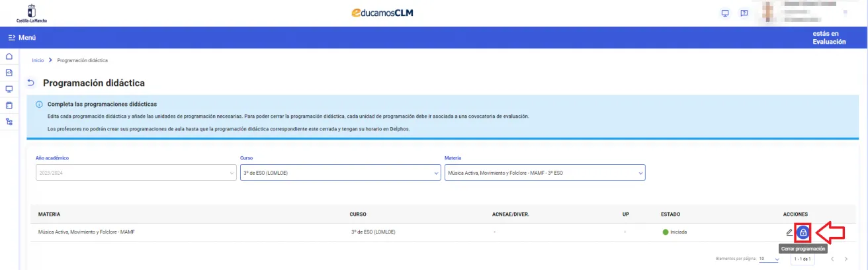Screen dimensions: 868x270
Task: Open the Menú hamburger button
Action: (22, 38)
